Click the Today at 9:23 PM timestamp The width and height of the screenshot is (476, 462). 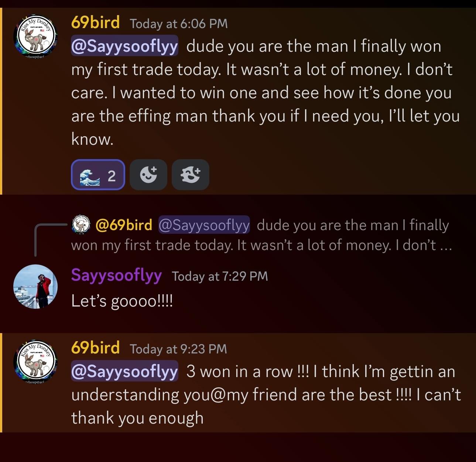pyautogui.click(x=178, y=349)
